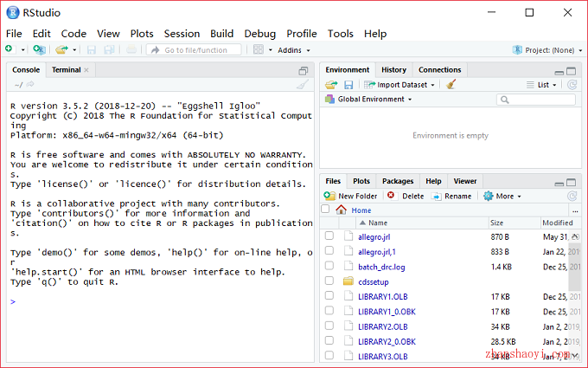Image resolution: width=588 pixels, height=368 pixels.
Task: Switch to the History tab
Action: pyautogui.click(x=393, y=70)
